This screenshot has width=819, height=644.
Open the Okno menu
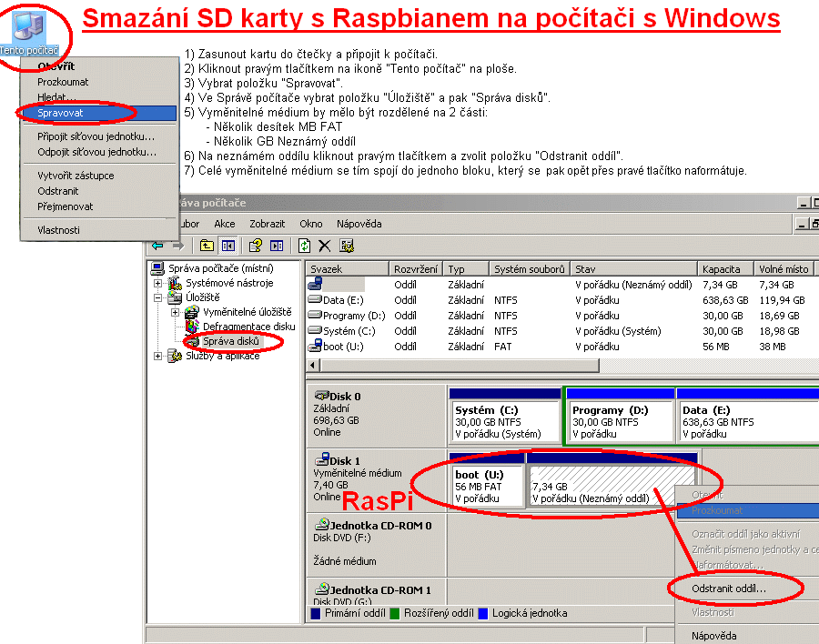point(311,224)
